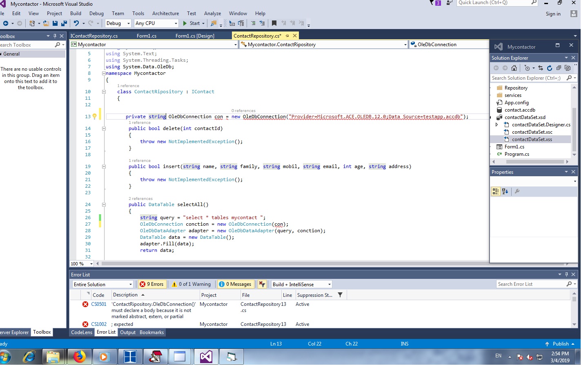Image resolution: width=588 pixels, height=368 pixels.
Task: Toggle the 9 Errors filter
Action: [x=151, y=284]
